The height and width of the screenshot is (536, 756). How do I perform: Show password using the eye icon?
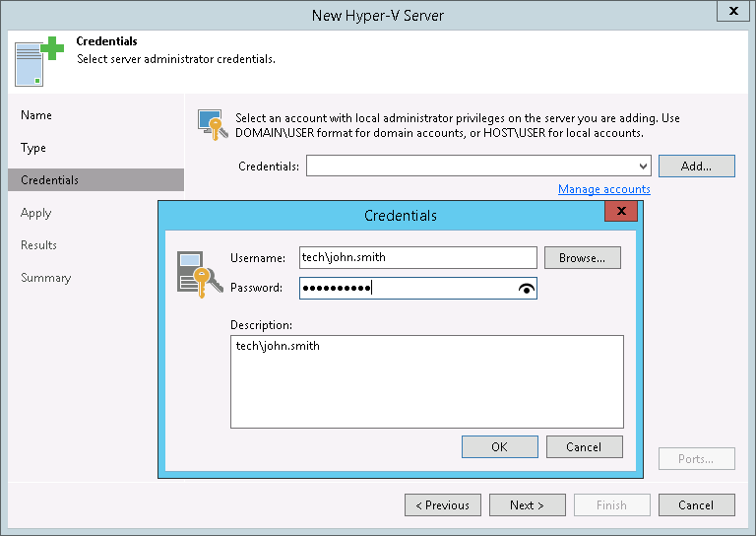[x=526, y=289]
